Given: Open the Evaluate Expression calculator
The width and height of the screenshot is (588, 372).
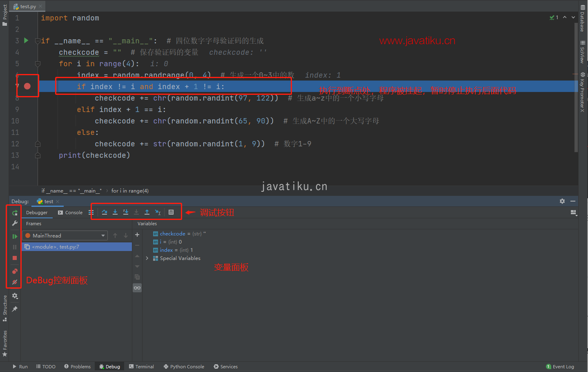Looking at the screenshot, I should click(171, 212).
